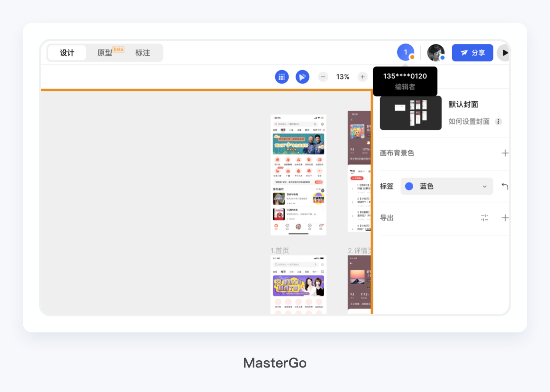Select the prototype interaction cursor icon

(x=302, y=76)
